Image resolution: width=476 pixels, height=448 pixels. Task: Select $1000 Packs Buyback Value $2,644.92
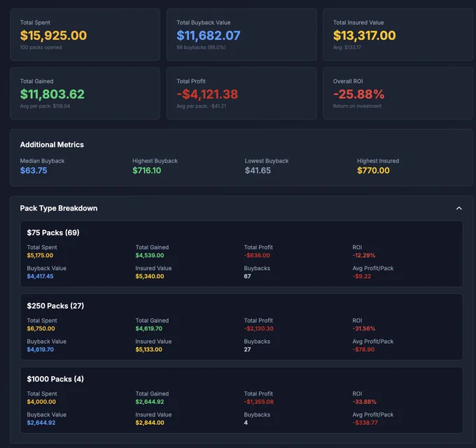tap(41, 423)
